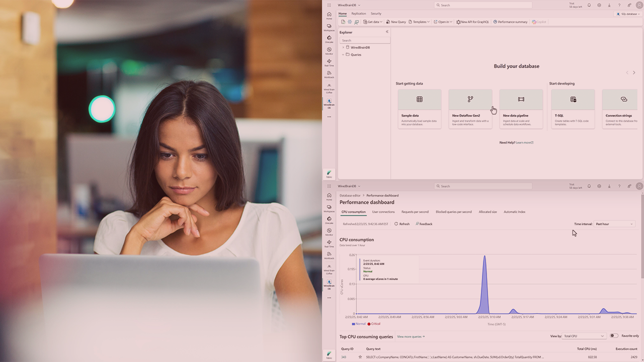Open the Time interval dropdown

click(614, 224)
